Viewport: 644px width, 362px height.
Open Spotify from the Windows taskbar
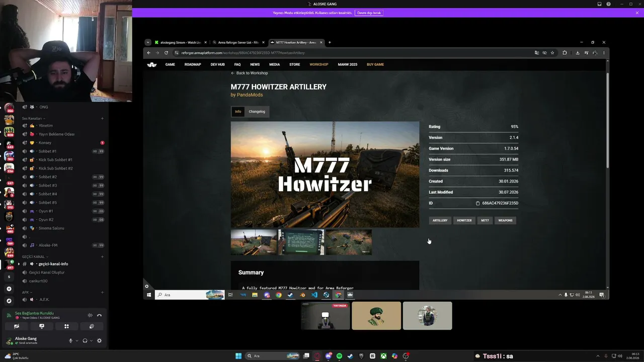[339, 356]
